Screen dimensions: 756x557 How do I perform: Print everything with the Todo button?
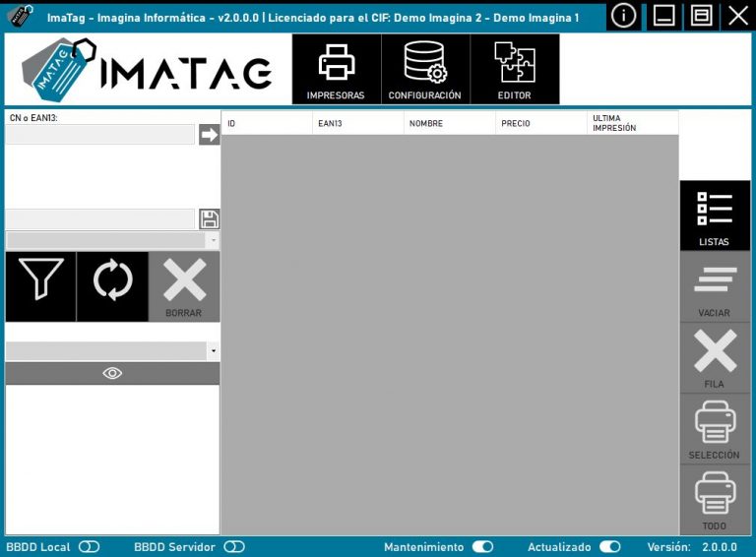(x=715, y=500)
